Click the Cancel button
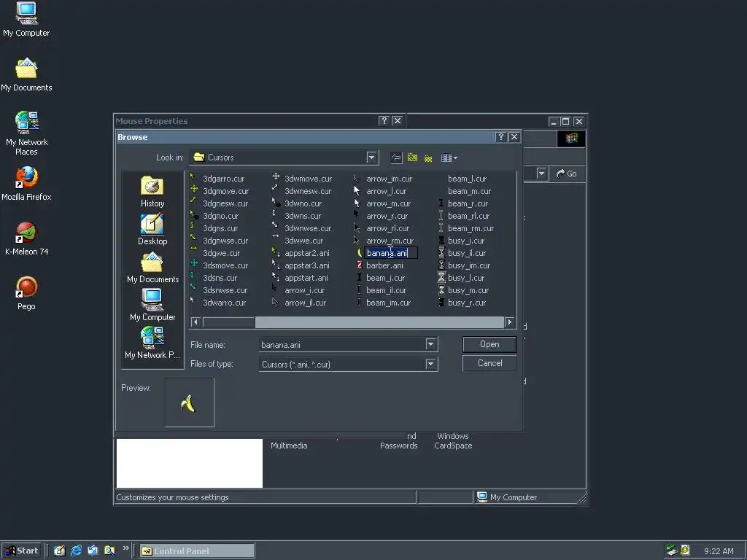 pyautogui.click(x=489, y=363)
